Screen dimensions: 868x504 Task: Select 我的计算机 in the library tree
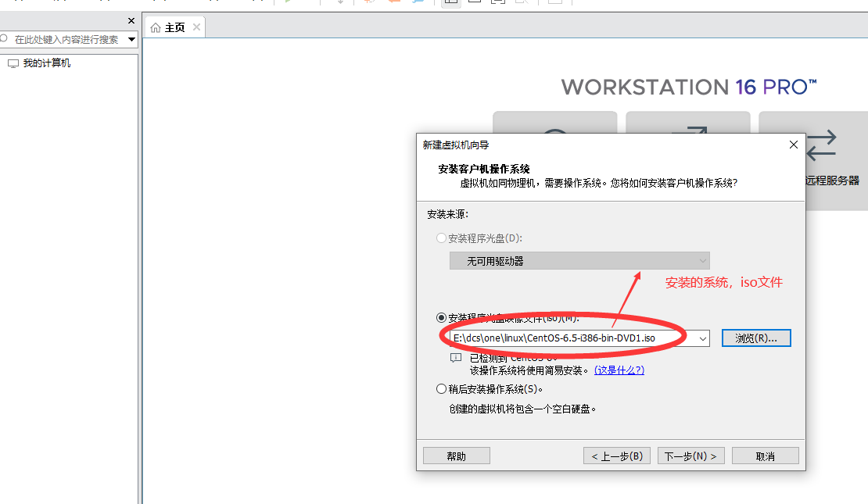point(46,63)
